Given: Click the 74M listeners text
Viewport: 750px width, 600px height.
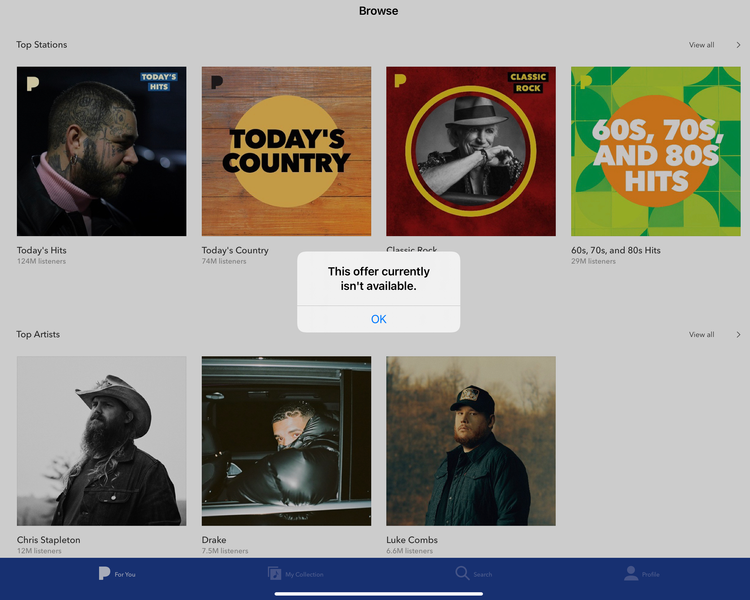Looking at the screenshot, I should 224,261.
